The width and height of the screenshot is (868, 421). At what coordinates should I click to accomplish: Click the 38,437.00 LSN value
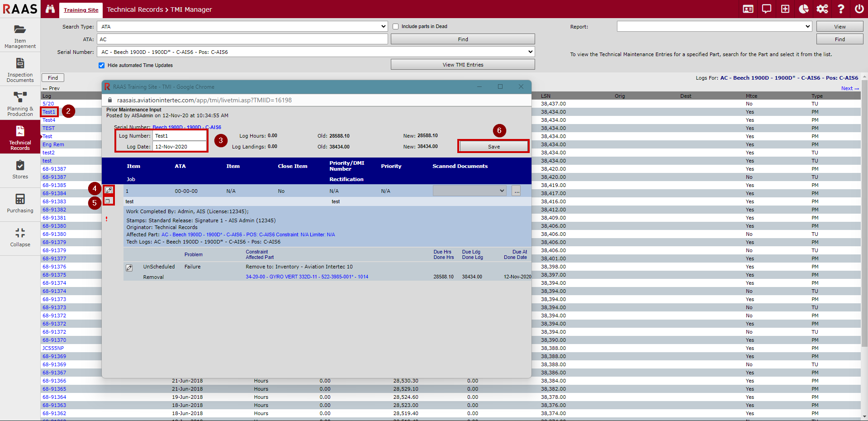(x=553, y=104)
